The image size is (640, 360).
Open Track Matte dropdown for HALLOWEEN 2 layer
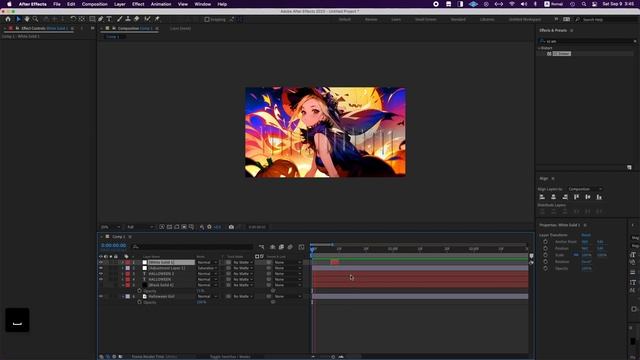tap(243, 274)
